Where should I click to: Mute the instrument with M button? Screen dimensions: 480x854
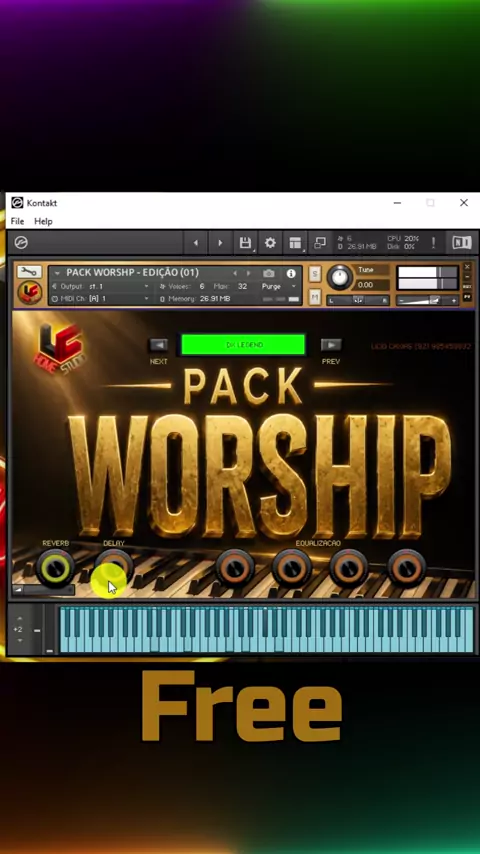315,297
